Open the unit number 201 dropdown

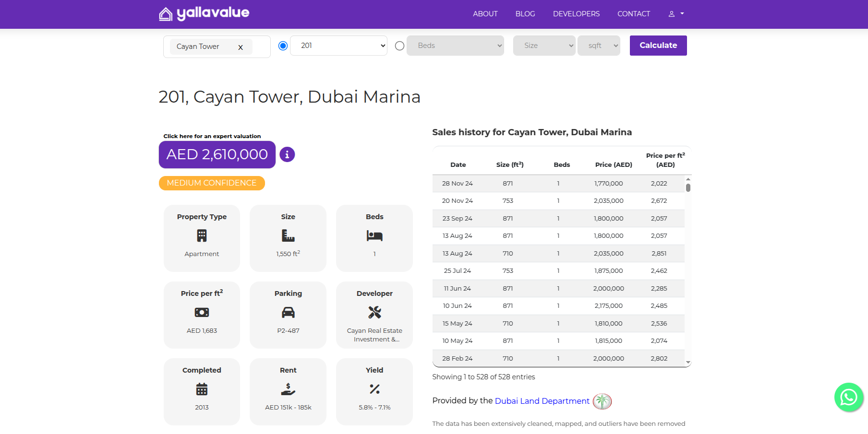click(x=339, y=46)
